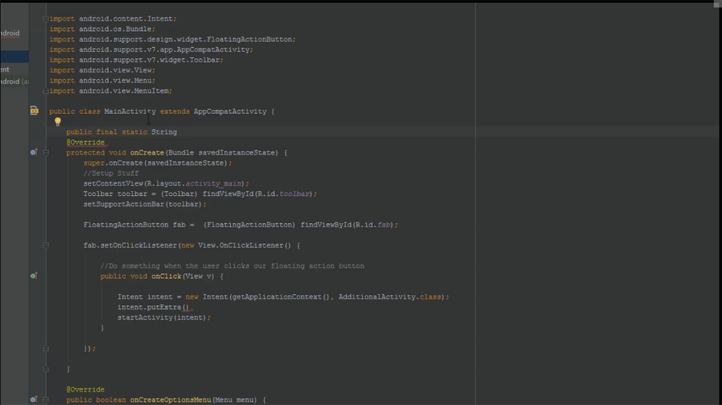Click the fold end marker closing onCreate
Screen dimensions: 722x405
[x=46, y=369]
